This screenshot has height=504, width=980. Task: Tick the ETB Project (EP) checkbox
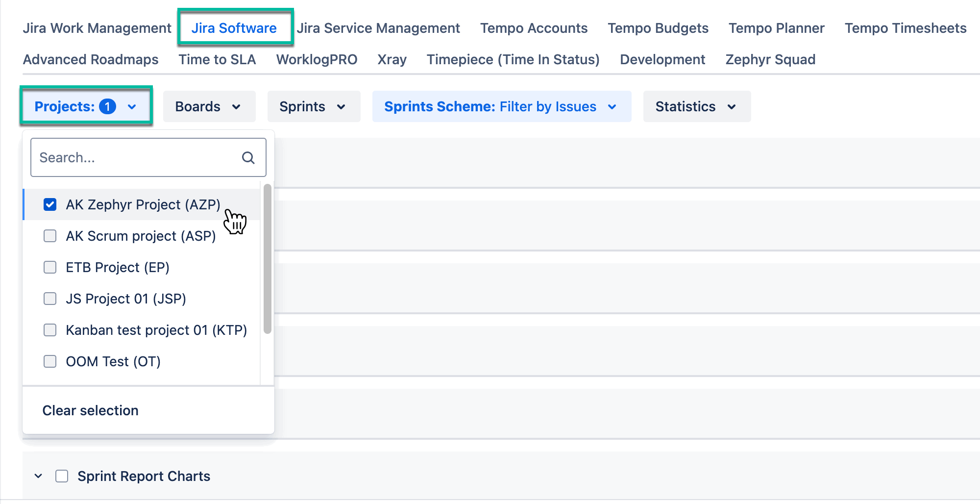[50, 267]
